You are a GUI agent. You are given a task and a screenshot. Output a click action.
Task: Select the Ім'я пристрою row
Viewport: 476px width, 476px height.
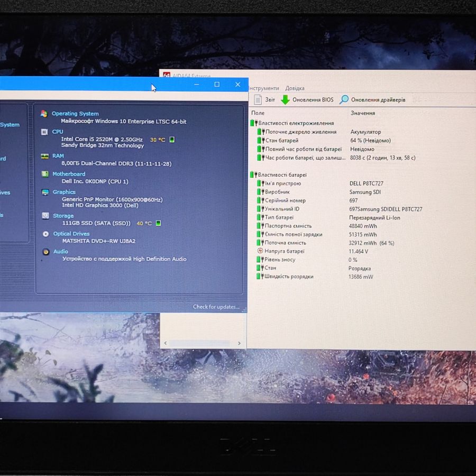tap(321, 184)
